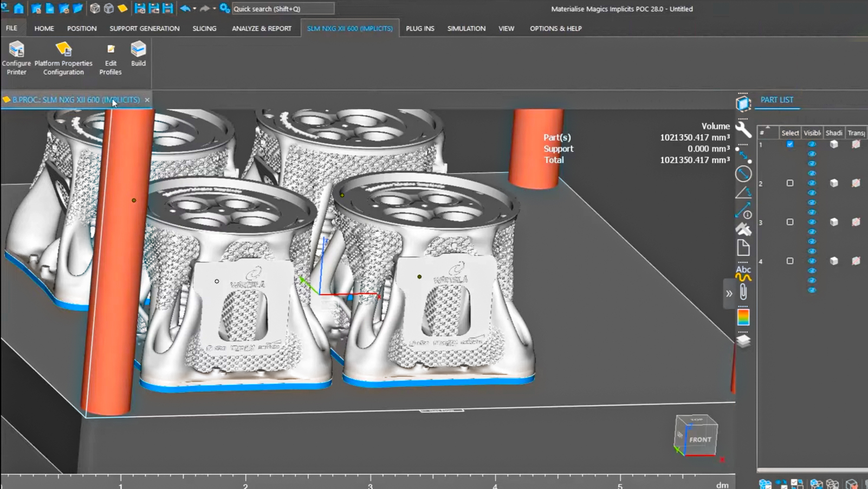The height and width of the screenshot is (489, 868).
Task: Select the circle diameter measure tool
Action: pyautogui.click(x=743, y=173)
